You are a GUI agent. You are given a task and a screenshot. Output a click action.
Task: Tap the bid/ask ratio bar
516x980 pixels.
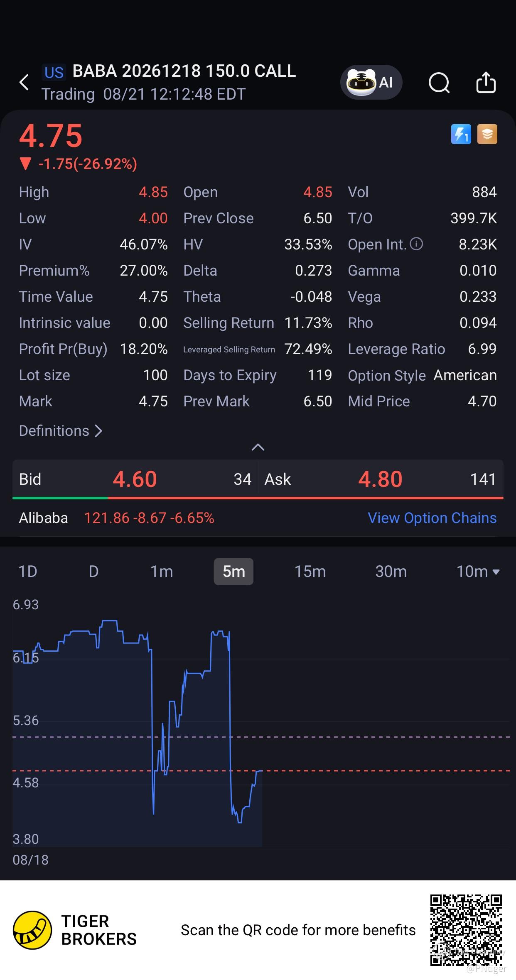258,498
